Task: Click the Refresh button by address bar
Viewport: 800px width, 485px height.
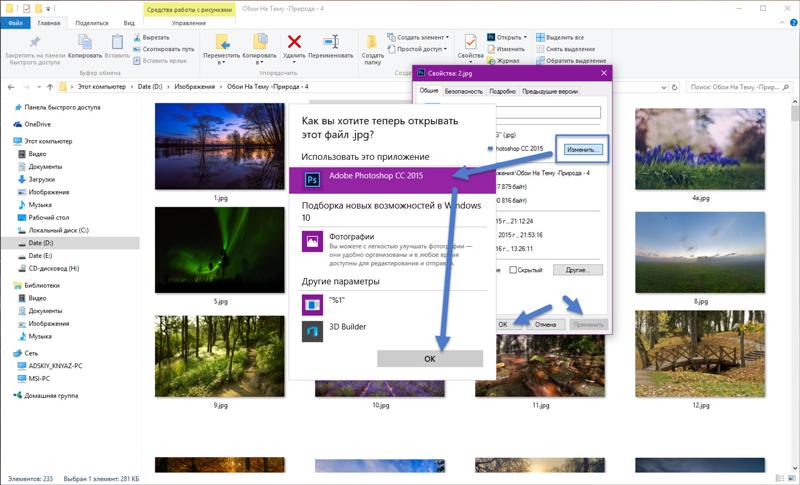Action: [674, 87]
